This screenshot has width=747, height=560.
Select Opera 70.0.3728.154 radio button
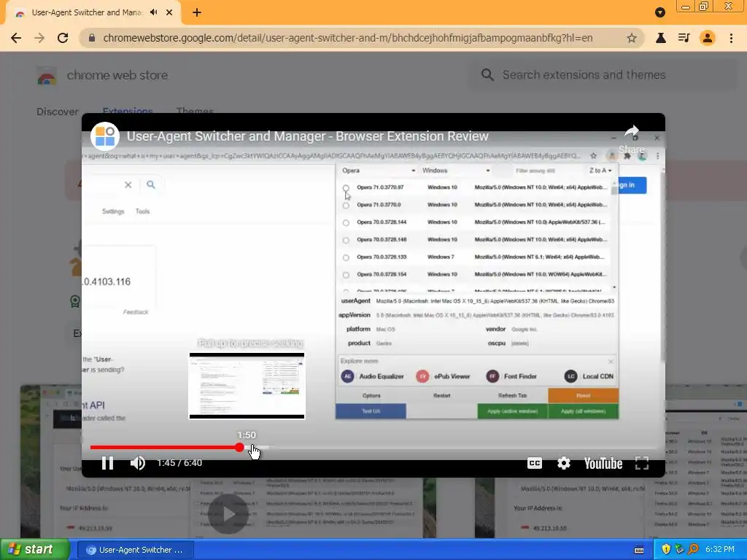346,275
